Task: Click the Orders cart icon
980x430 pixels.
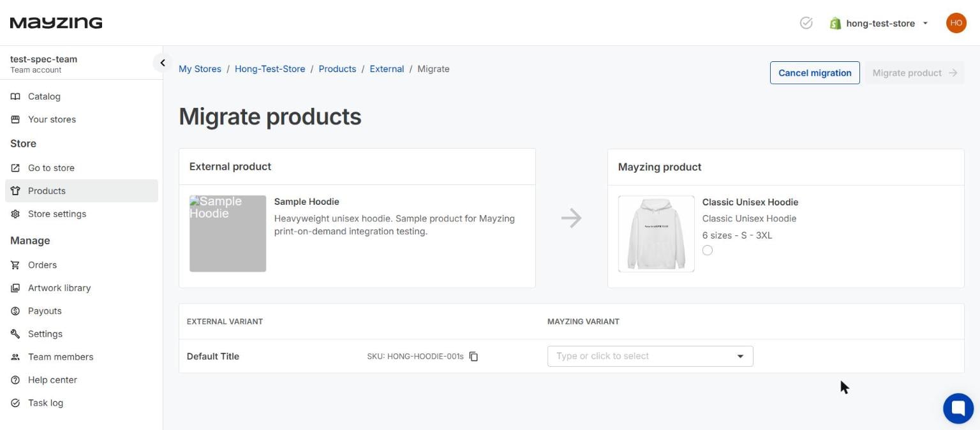Action: tap(15, 265)
